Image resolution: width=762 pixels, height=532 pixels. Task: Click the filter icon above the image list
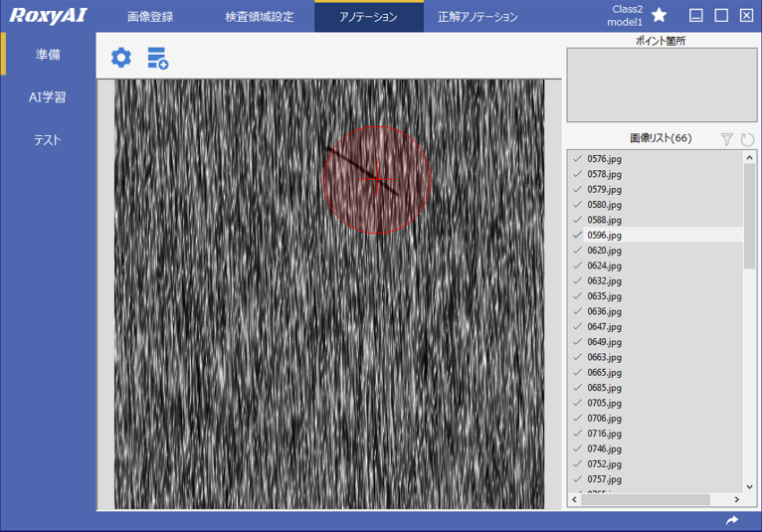coord(727,139)
